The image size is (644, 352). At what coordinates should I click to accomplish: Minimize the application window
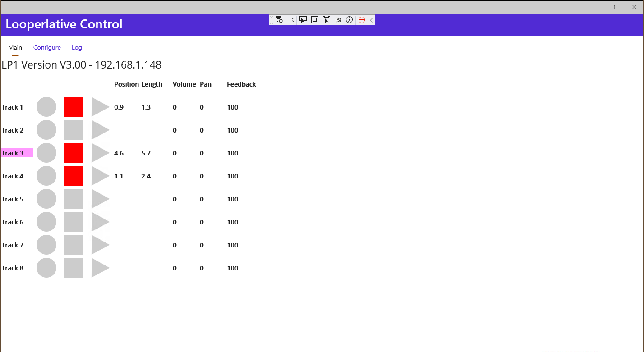click(x=598, y=7)
